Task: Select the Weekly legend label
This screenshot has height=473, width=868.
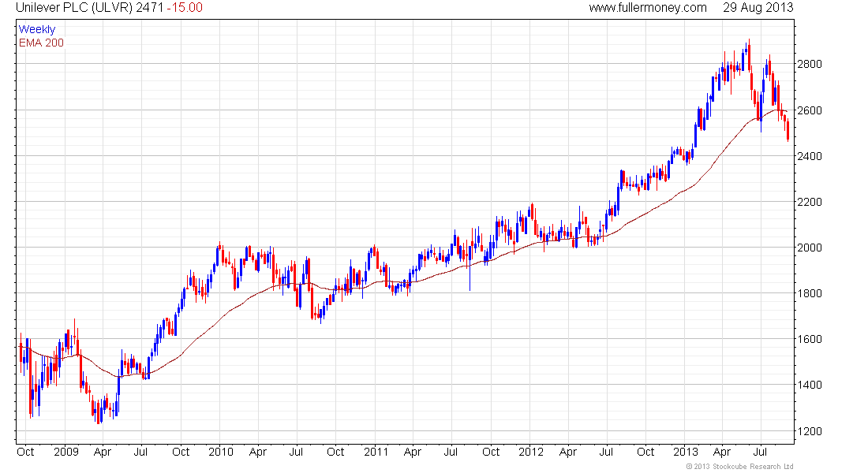Action: [37, 29]
